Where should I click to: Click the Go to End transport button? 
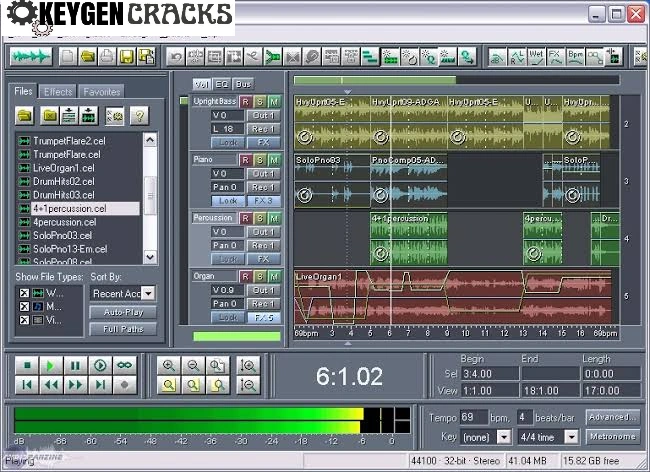100,384
